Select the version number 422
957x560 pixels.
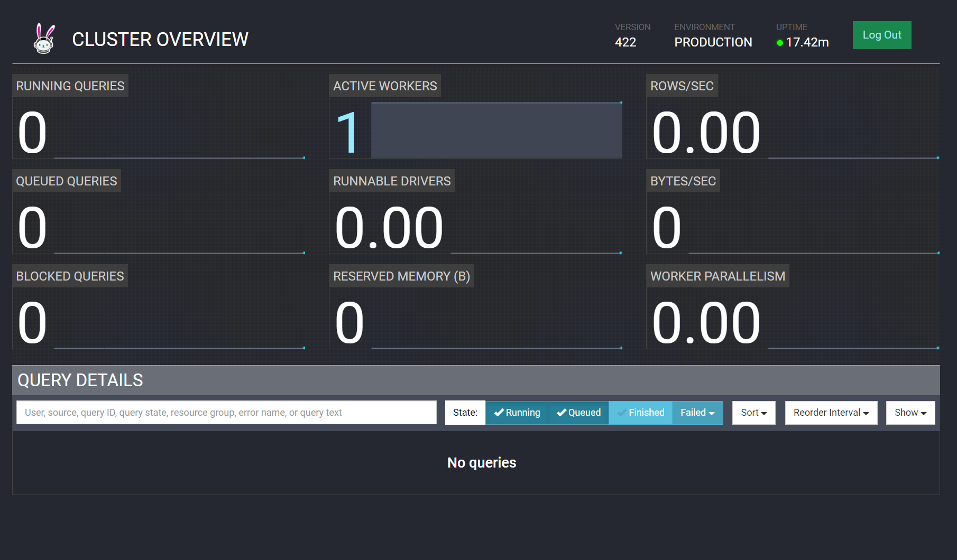click(x=625, y=42)
